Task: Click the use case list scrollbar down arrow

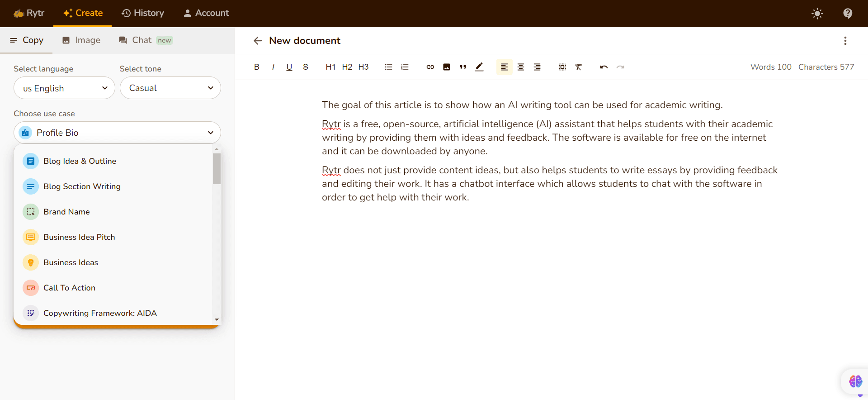Action: (x=217, y=319)
